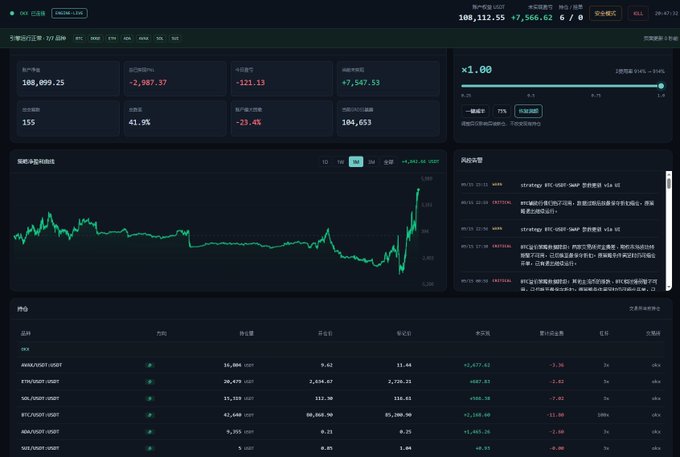Open the second WARN strategy BTC-USDT-SWAP alert
Image resolution: width=680 pixels, height=457 pixels.
pyautogui.click(x=559, y=229)
